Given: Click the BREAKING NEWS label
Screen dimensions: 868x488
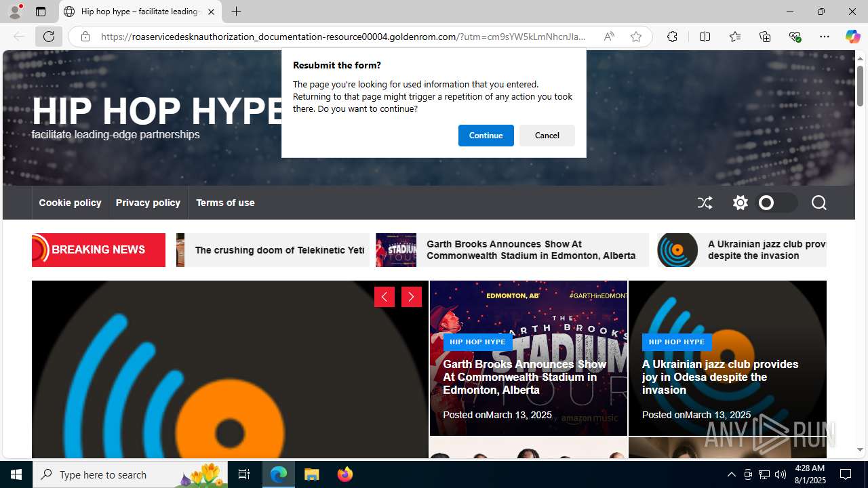Looking at the screenshot, I should pyautogui.click(x=98, y=249).
